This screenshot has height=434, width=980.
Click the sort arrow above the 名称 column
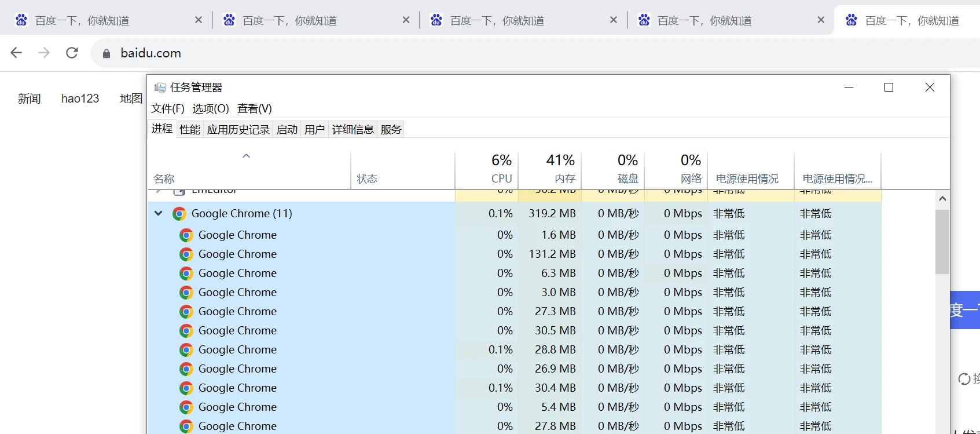pos(246,156)
